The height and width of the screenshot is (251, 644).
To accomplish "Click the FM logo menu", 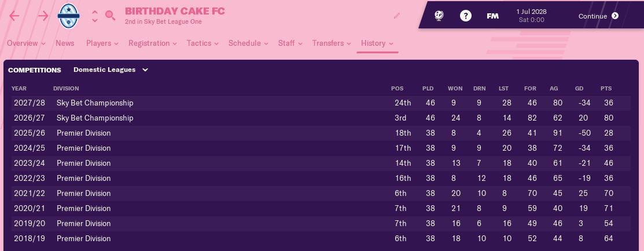I will tap(492, 16).
